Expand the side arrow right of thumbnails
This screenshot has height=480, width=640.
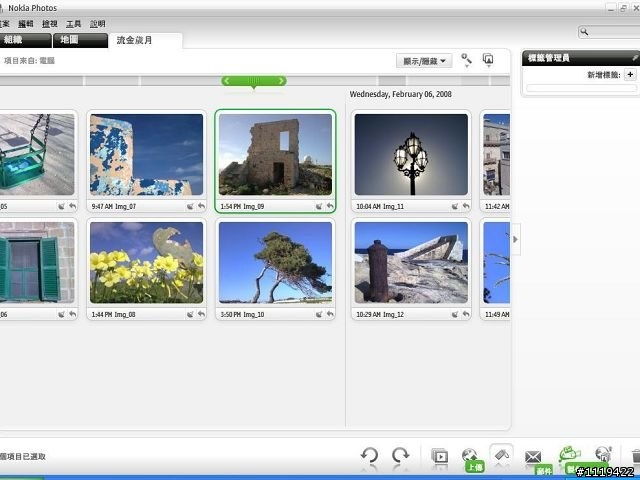click(x=516, y=239)
